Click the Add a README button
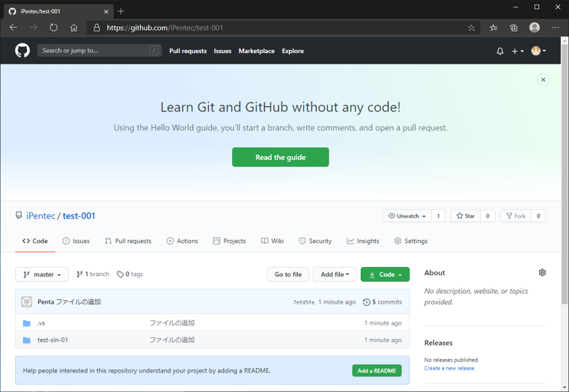The height and width of the screenshot is (392, 569). (x=377, y=370)
